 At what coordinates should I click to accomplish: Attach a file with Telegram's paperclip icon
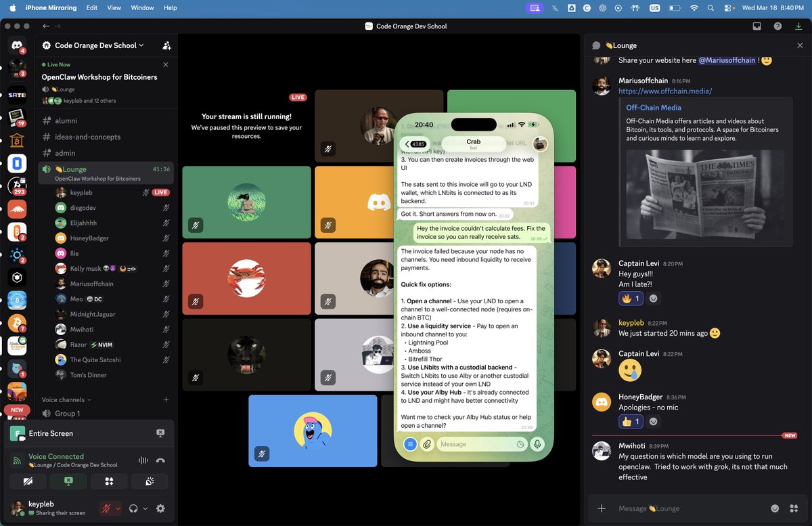point(426,445)
